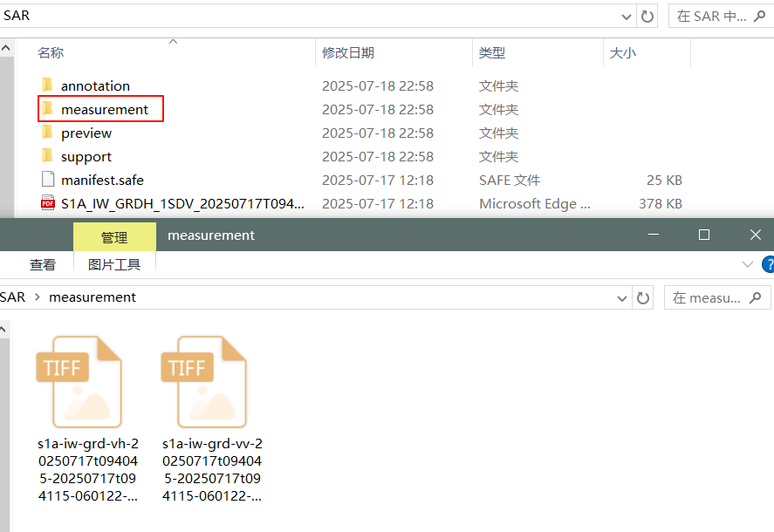This screenshot has width=774, height=532.
Task: Select the manifest.safe file
Action: pos(103,180)
